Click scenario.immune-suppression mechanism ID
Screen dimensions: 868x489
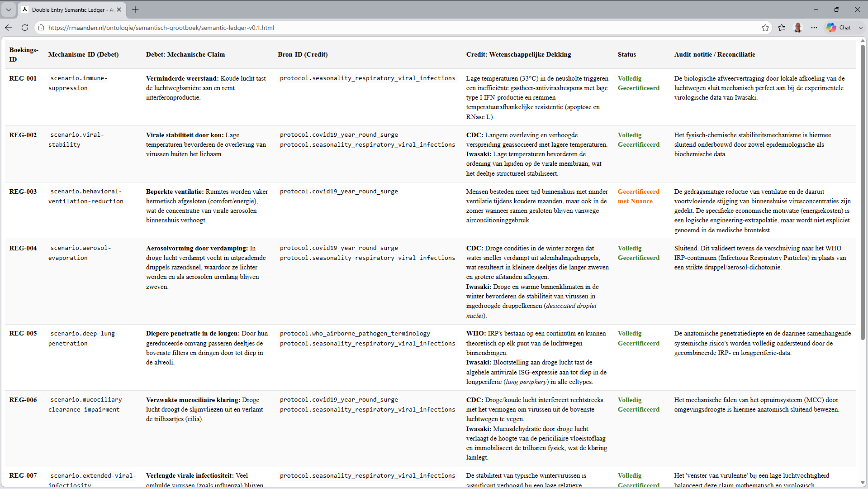tap(78, 83)
